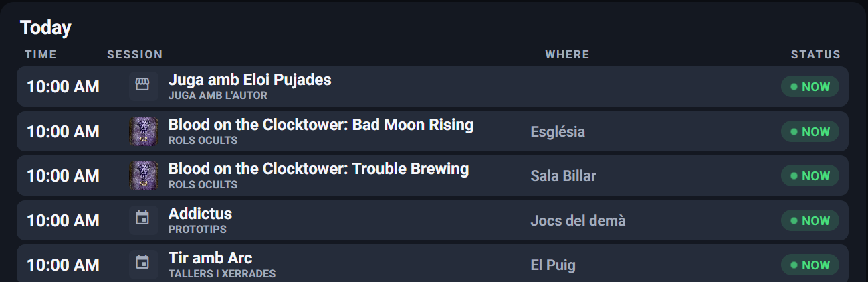The width and height of the screenshot is (868, 282).
Task: Click the storefront icon beside Juga amb Eloi Pujades
Action: coord(142,84)
